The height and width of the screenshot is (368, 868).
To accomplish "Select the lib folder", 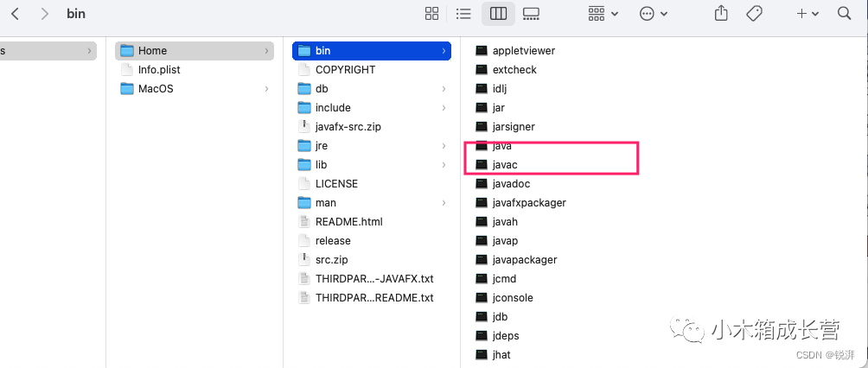I will 372,165.
